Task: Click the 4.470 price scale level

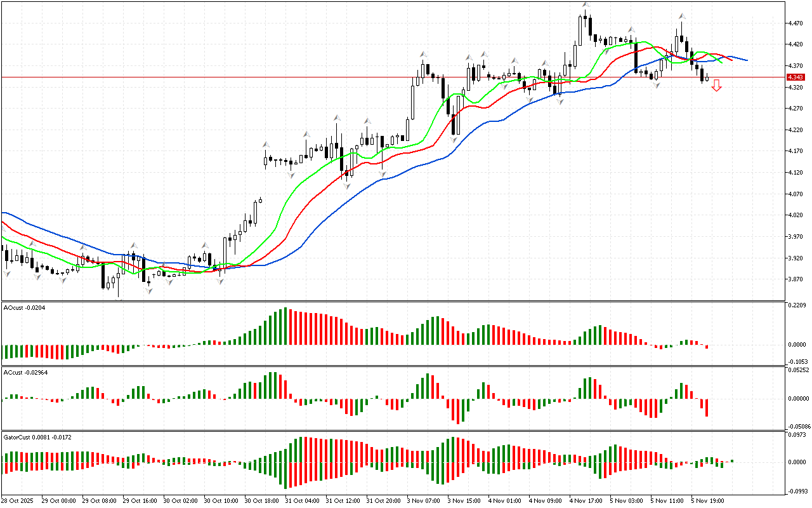Action: coord(794,23)
